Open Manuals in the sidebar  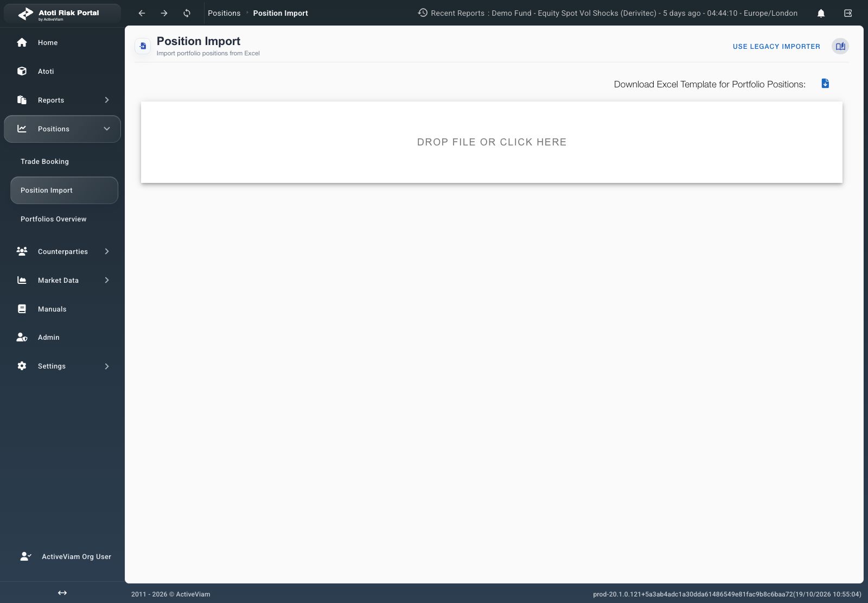pos(62,309)
